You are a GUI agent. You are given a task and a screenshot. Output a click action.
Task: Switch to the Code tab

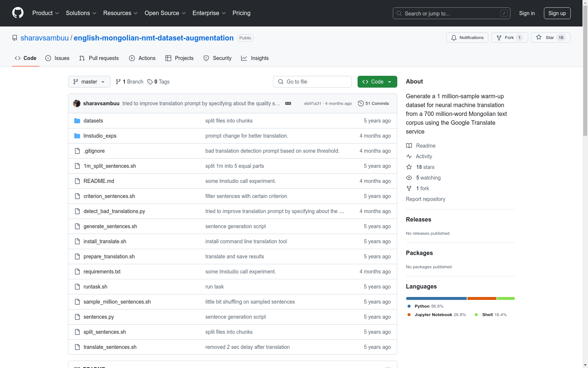(26, 58)
